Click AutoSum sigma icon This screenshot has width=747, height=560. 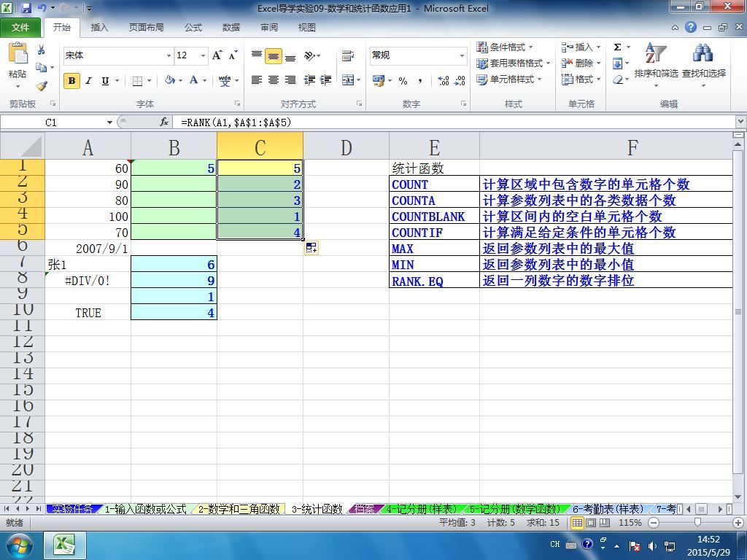[x=617, y=47]
